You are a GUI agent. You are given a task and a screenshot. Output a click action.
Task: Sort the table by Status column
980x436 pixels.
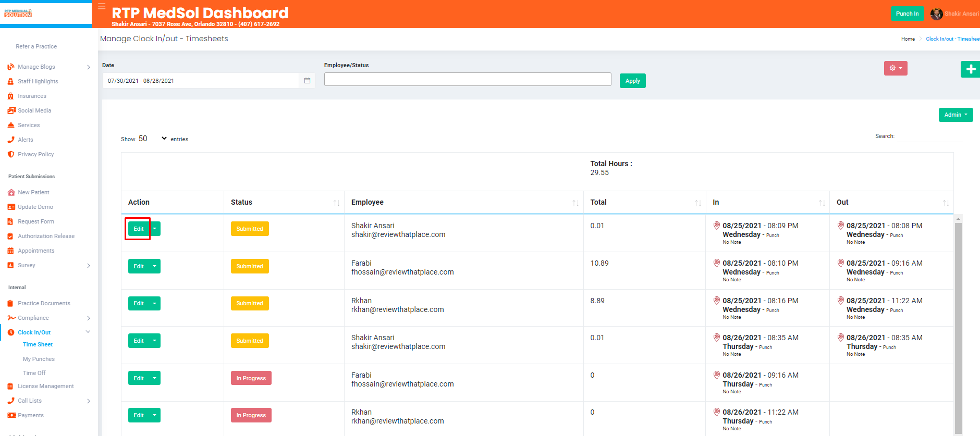[284, 202]
